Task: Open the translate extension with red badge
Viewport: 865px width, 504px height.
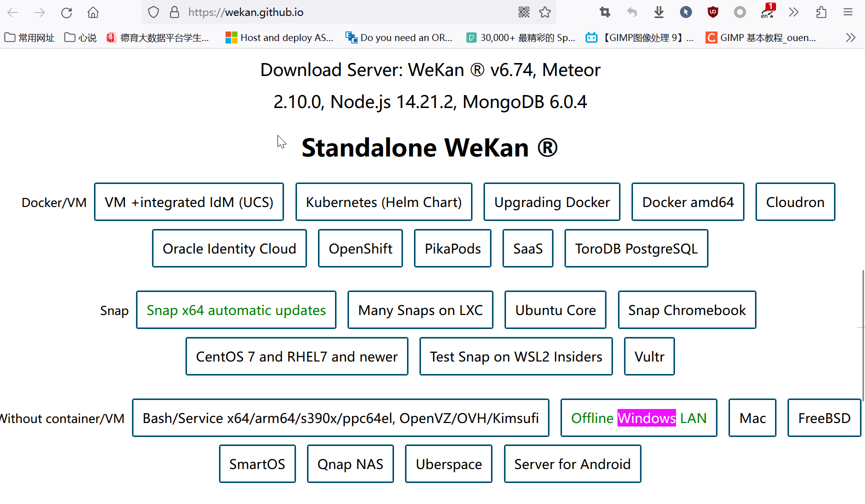Action: [x=767, y=11]
